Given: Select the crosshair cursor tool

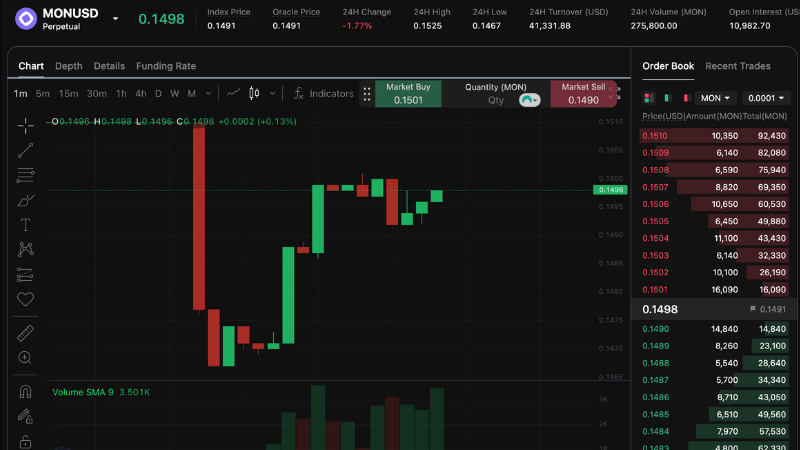Looking at the screenshot, I should (25, 124).
